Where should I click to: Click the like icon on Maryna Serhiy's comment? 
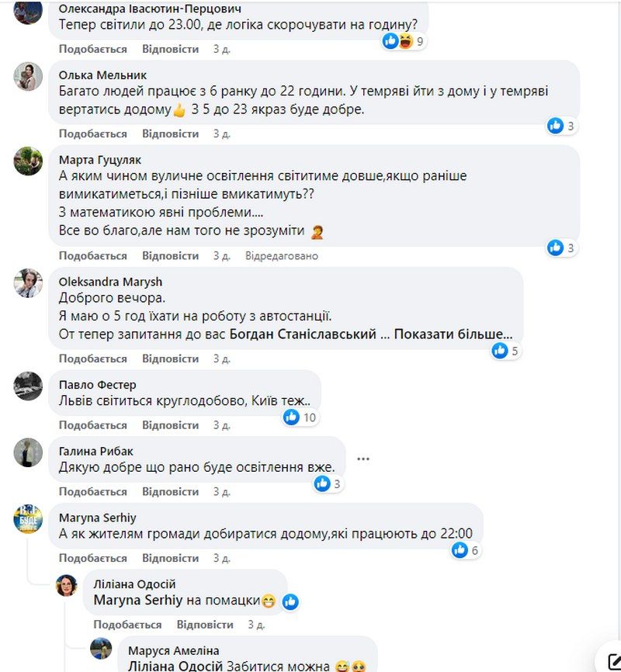(x=461, y=549)
